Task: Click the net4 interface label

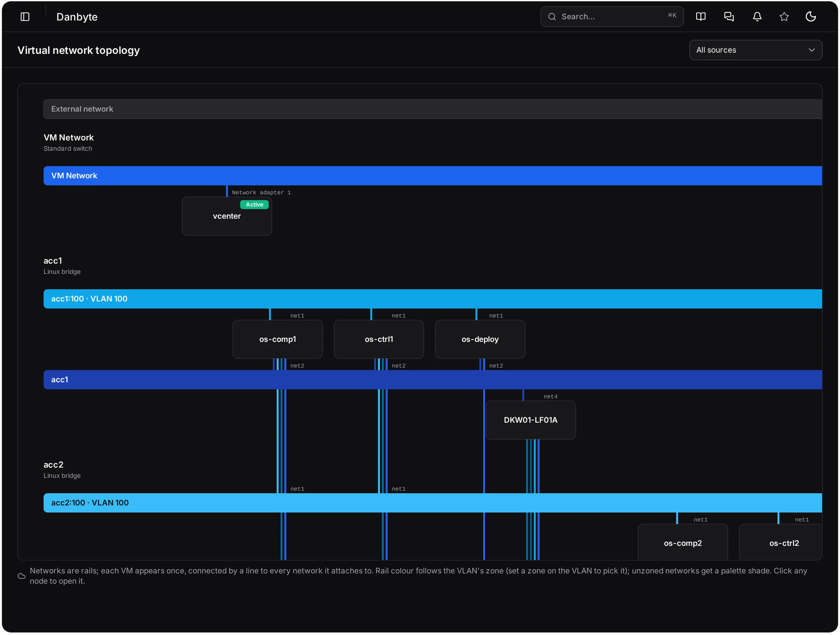Action: [550, 396]
